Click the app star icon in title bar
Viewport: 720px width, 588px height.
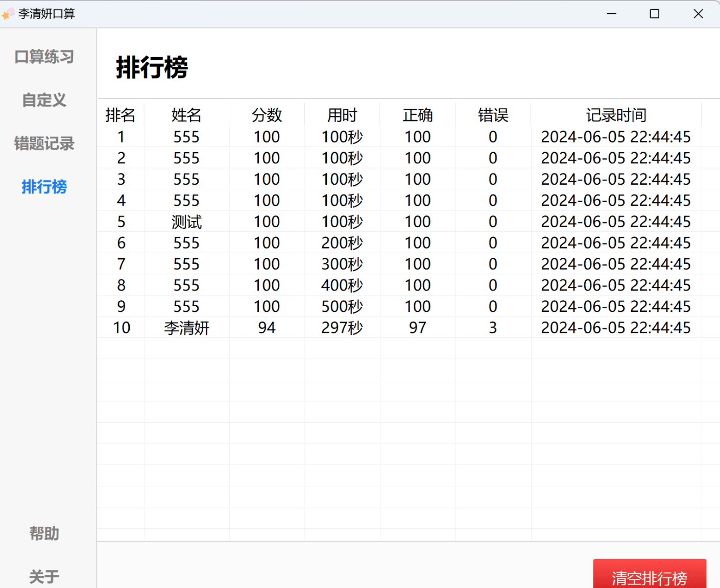point(8,14)
